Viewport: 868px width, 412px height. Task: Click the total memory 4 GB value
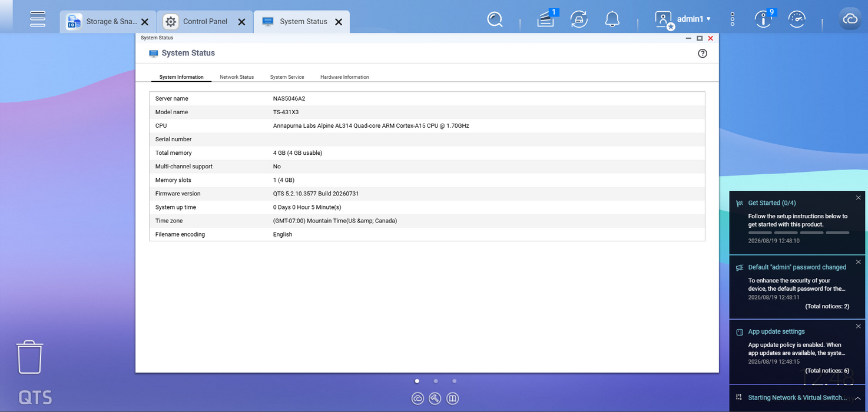[297, 152]
